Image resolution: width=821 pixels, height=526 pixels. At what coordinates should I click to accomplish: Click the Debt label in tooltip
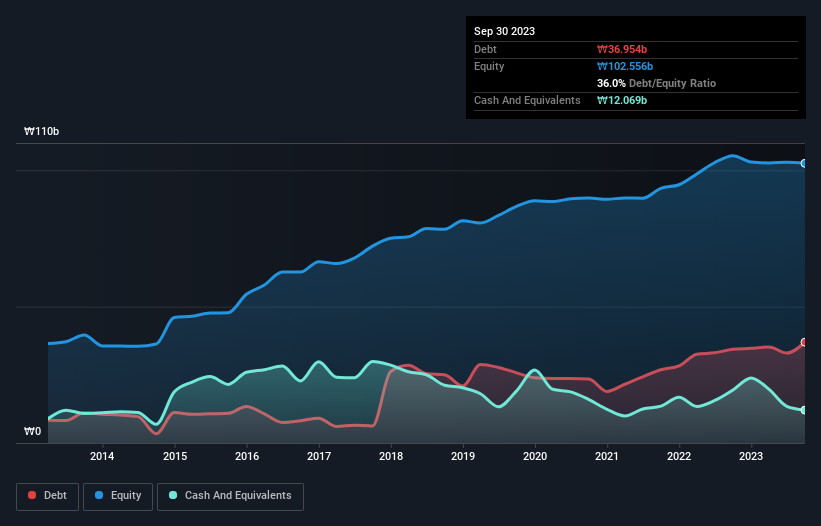[x=485, y=49]
